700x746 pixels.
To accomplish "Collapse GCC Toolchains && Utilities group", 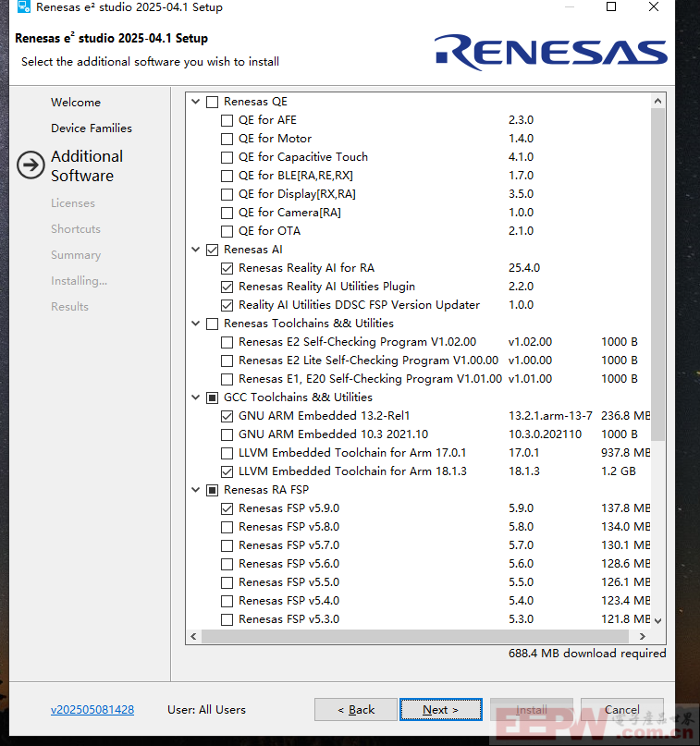I will coord(195,397).
